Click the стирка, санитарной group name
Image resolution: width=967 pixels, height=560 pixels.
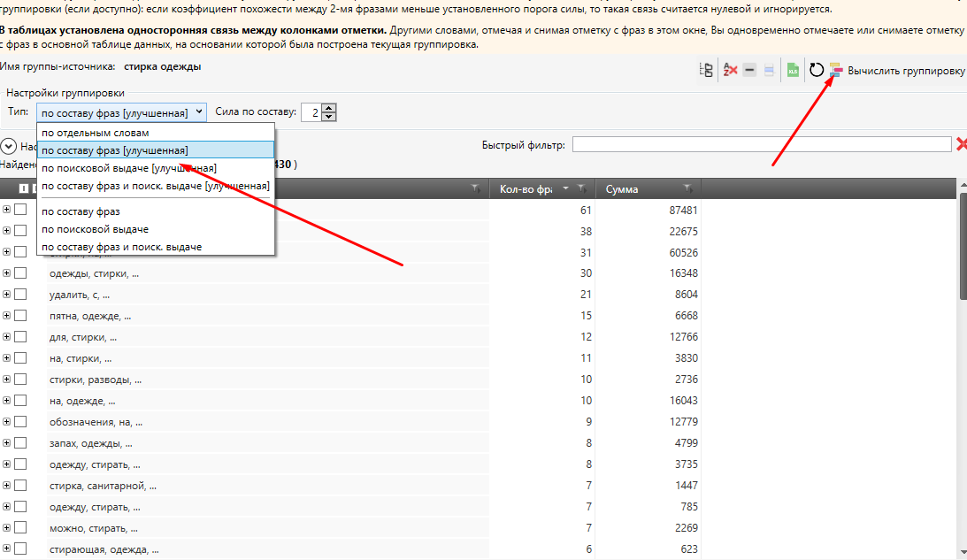[103, 486]
